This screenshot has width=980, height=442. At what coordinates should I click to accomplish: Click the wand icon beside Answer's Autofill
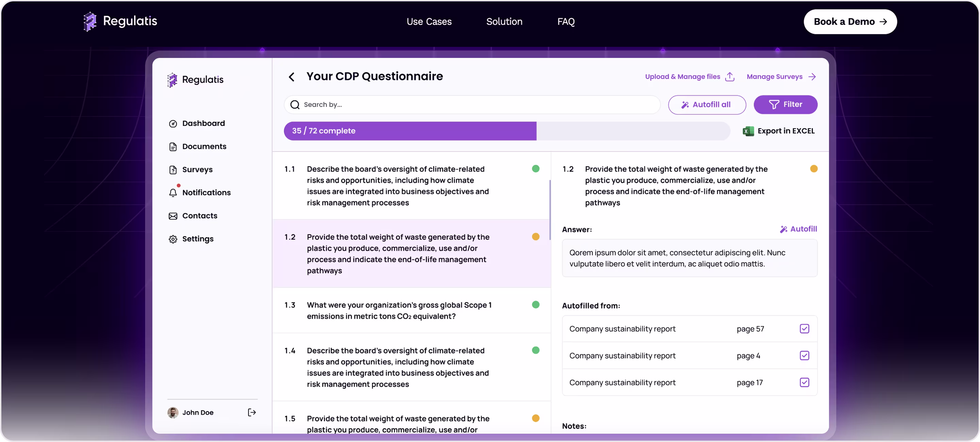783,229
